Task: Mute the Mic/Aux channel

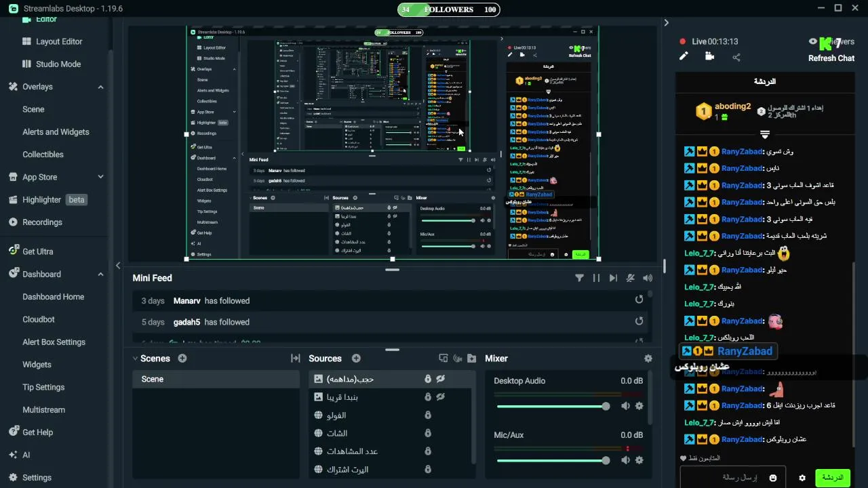Action: pos(625,460)
